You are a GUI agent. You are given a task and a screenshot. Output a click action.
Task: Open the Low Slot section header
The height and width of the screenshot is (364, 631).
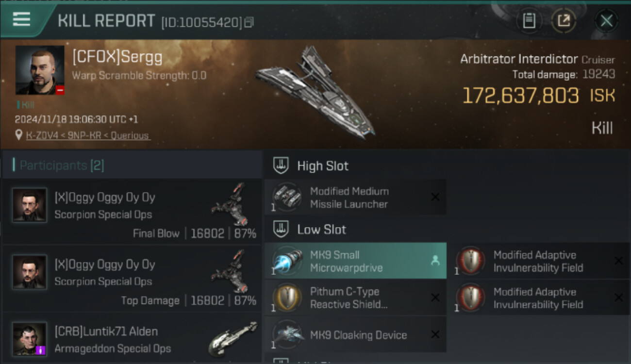[x=321, y=230]
